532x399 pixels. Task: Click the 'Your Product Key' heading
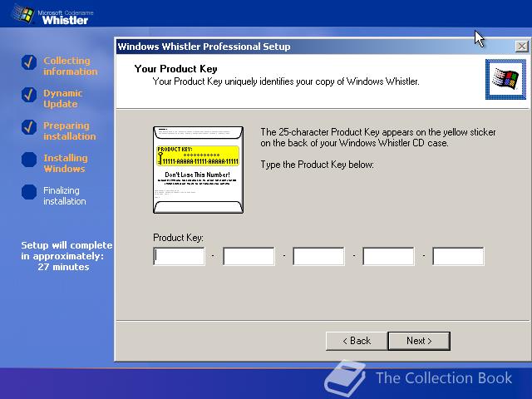pos(175,69)
